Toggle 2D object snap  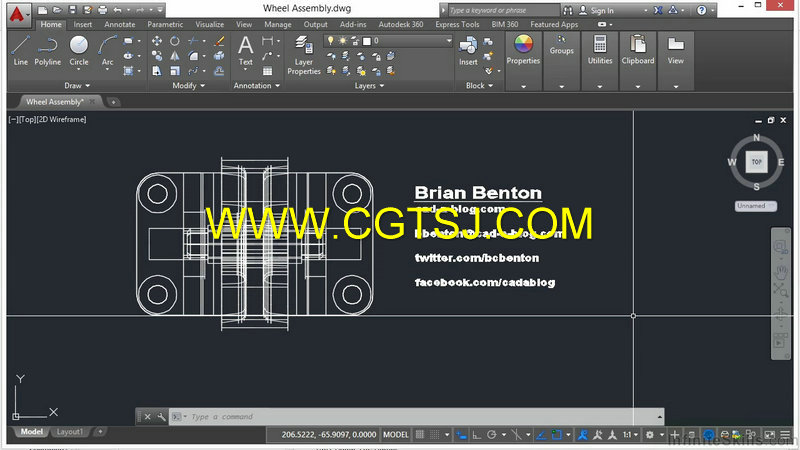[557, 435]
